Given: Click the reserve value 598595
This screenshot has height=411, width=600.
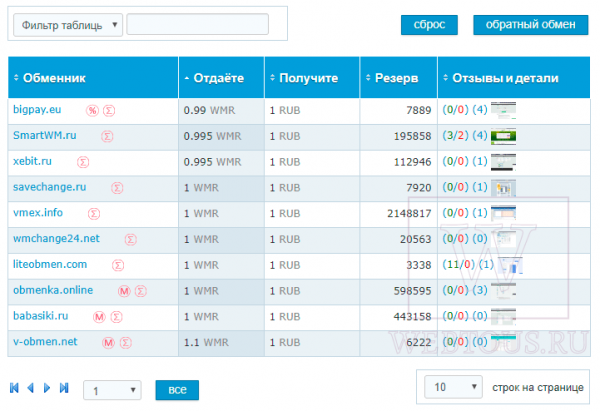Looking at the screenshot, I should 412,291.
